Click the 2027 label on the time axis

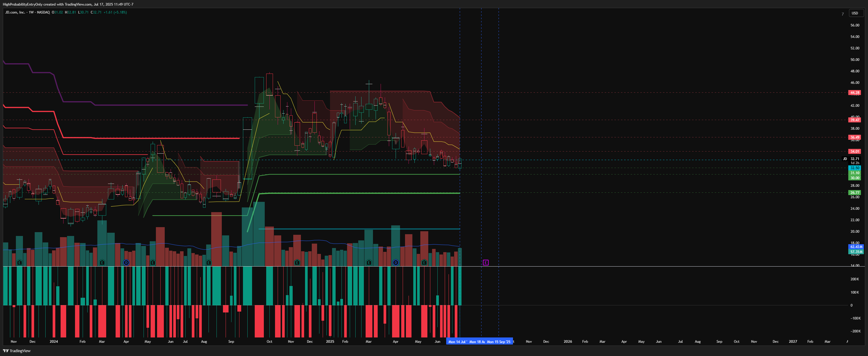coord(793,342)
